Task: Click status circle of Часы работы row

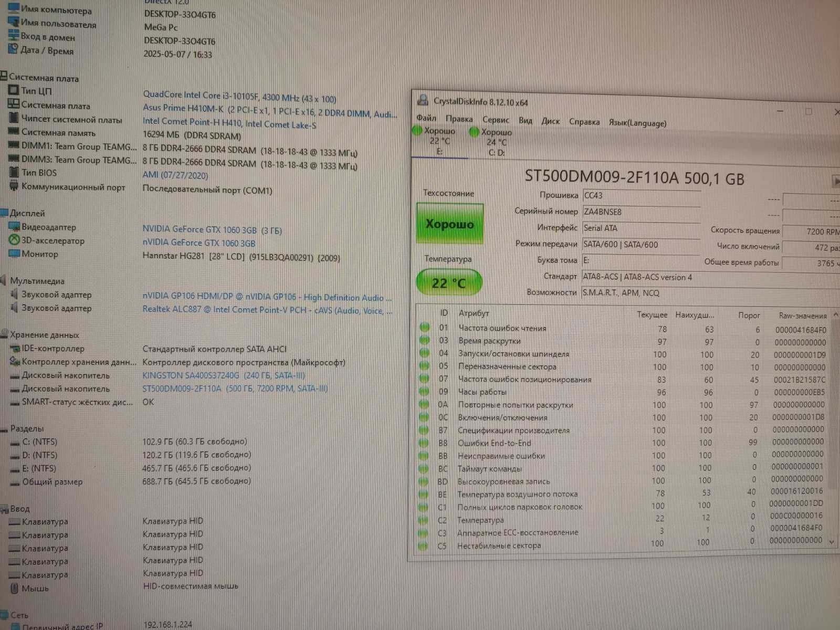Action: [424, 391]
